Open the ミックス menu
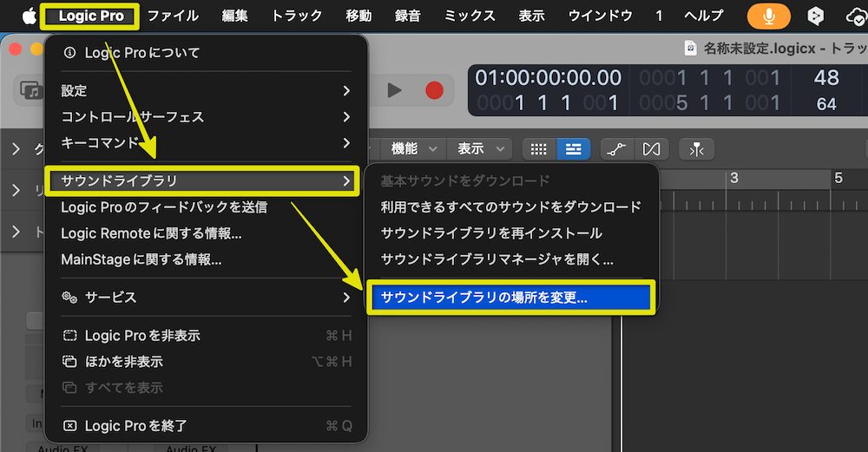Viewport: 868px width, 452px height. point(470,16)
